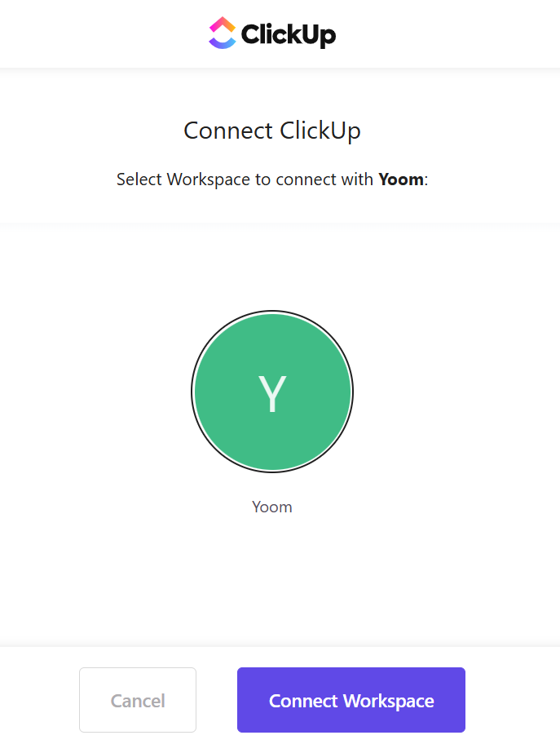The width and height of the screenshot is (560, 753).
Task: Click the word Workspace on purple button
Action: click(389, 702)
